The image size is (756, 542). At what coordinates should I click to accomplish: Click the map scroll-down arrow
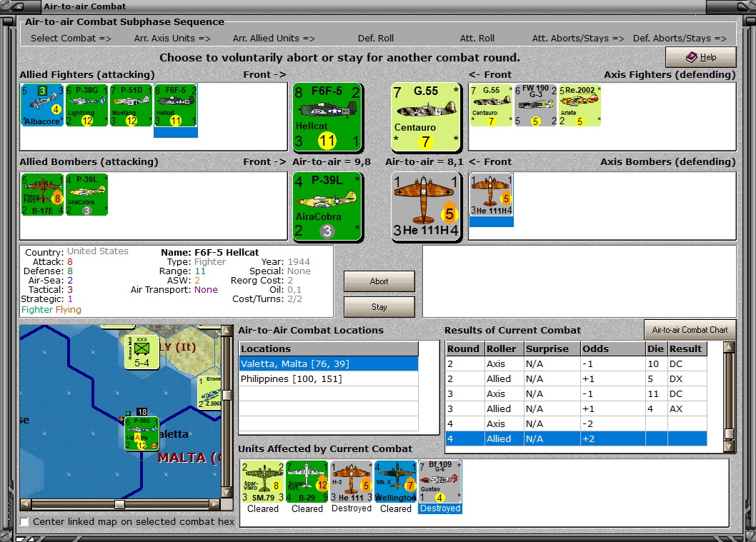tap(226, 493)
